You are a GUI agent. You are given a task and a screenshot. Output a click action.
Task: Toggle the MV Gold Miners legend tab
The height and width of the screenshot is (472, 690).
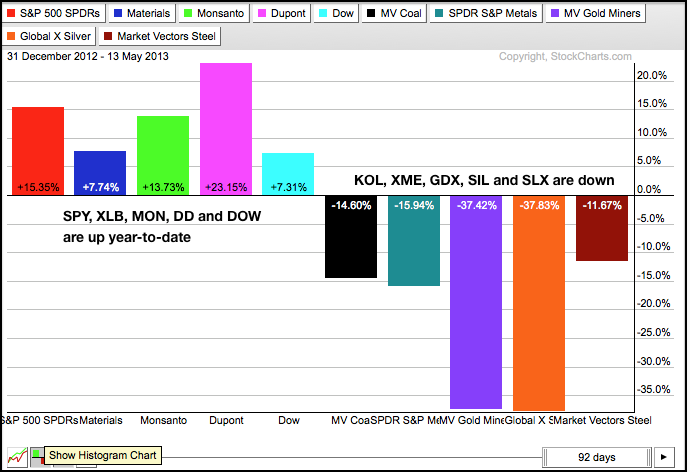click(596, 13)
